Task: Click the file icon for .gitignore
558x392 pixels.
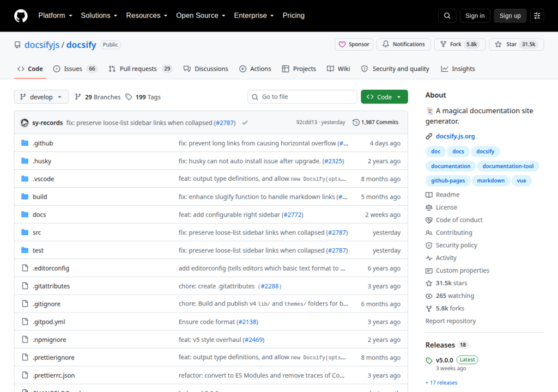Action: tap(25, 303)
